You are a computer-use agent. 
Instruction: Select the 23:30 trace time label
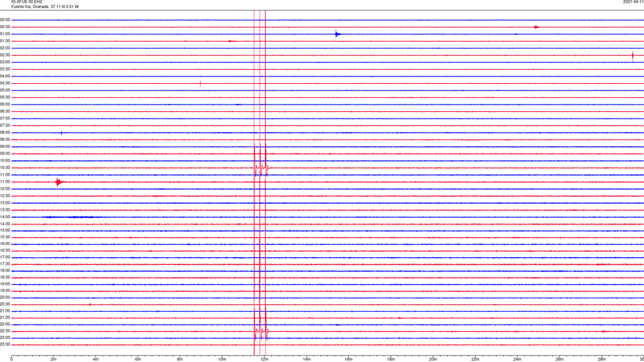[x=5, y=345]
